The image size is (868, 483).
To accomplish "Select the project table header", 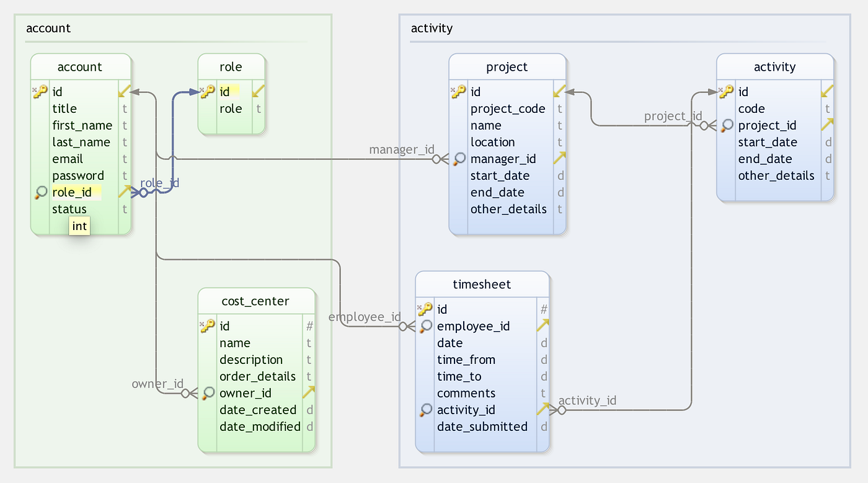I will [507, 67].
